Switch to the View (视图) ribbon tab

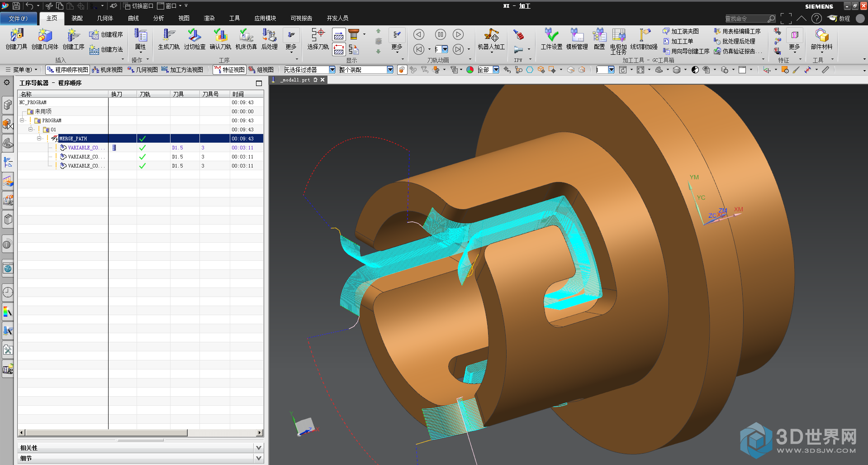tap(184, 18)
